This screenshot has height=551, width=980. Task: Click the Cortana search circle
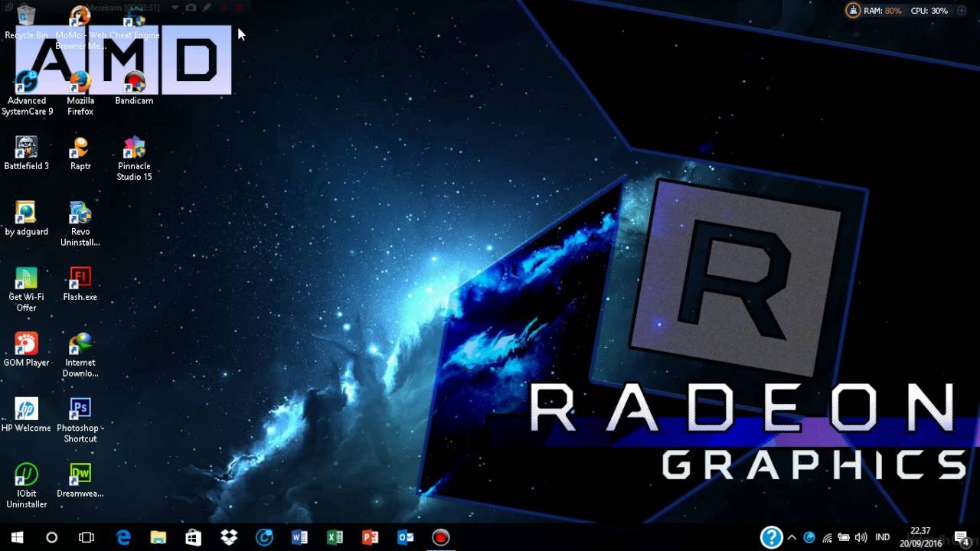52,537
